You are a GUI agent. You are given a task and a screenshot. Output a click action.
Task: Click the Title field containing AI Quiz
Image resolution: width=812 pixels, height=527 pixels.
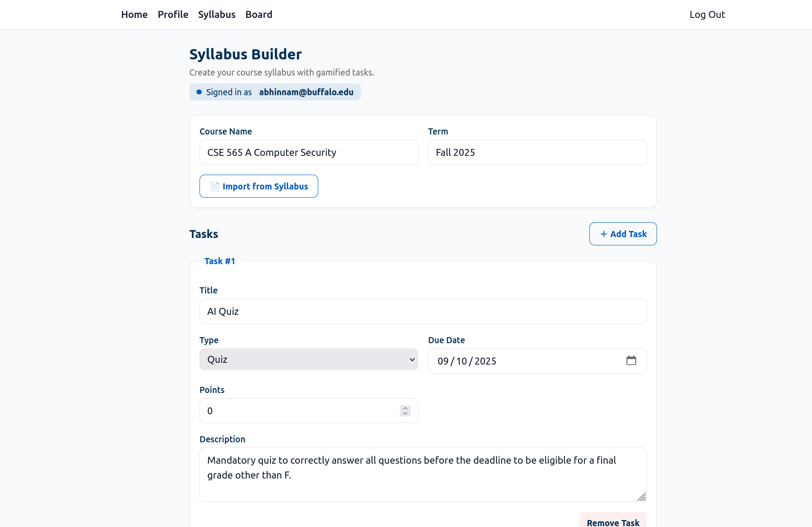423,311
